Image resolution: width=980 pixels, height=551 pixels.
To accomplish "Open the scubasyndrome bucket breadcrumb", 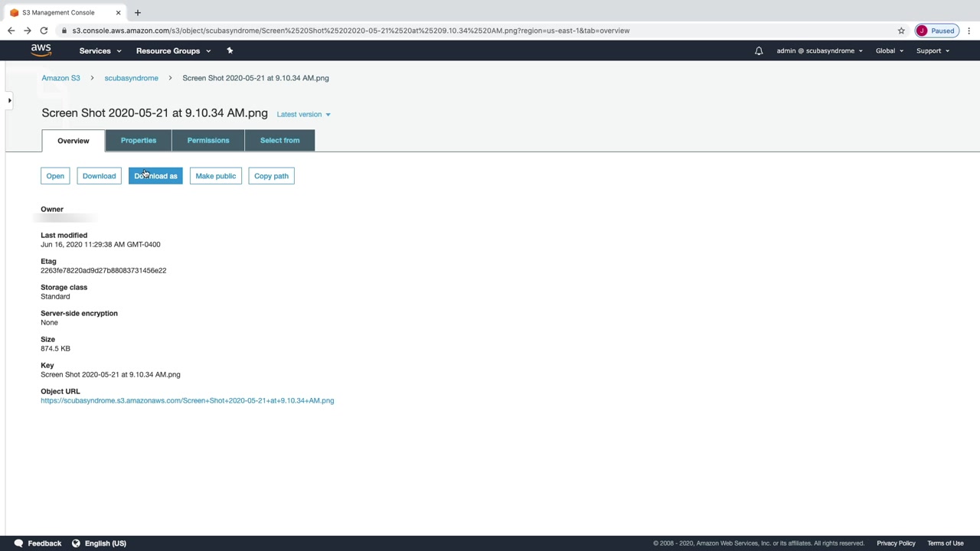I will coord(132,78).
